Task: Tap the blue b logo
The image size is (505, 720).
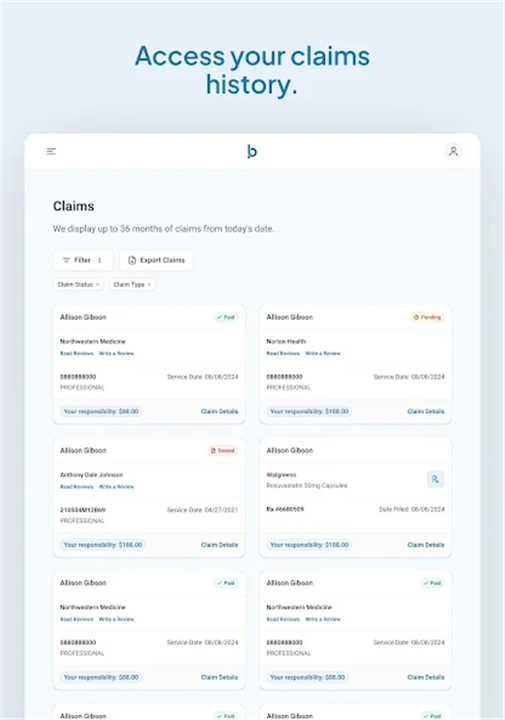Action: (x=252, y=151)
